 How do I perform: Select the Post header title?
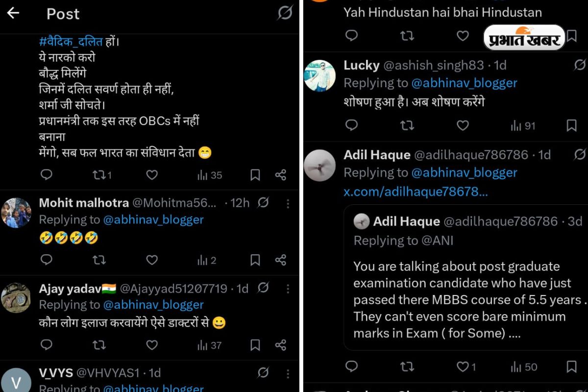(63, 14)
